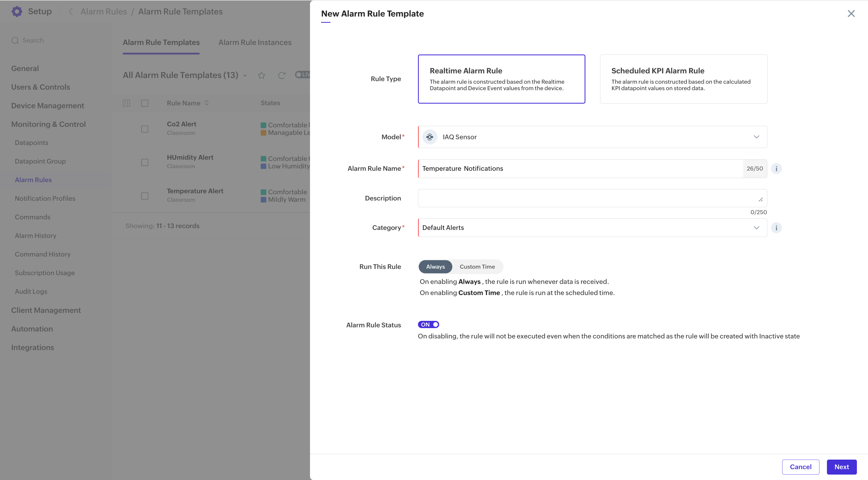Click the Next button

841,467
